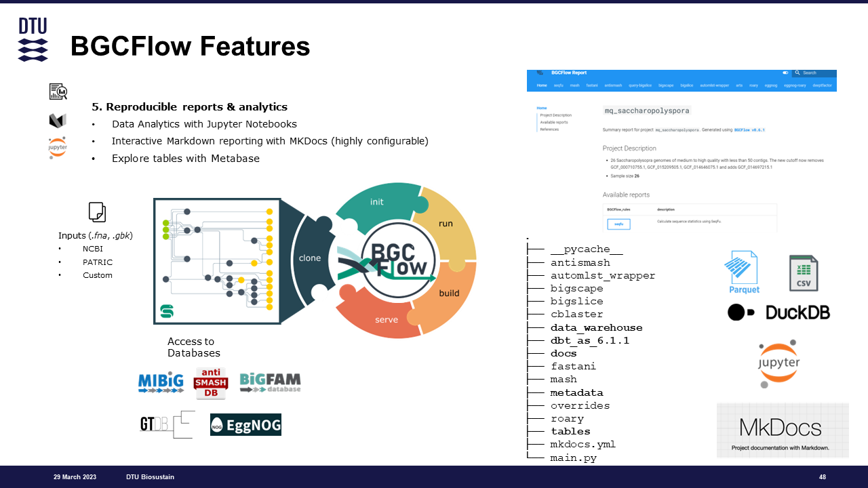
Task: Click the dbt_as_6.1.1 folder in tree
Action: pos(590,340)
